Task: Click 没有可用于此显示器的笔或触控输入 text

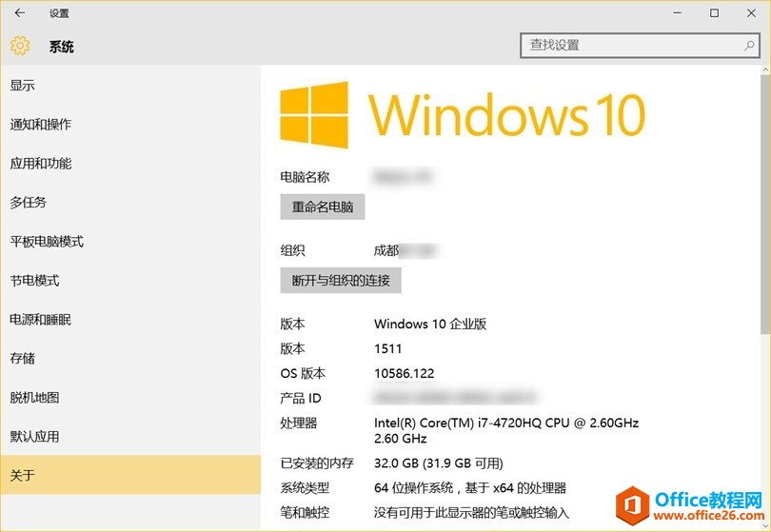Action: [471, 513]
